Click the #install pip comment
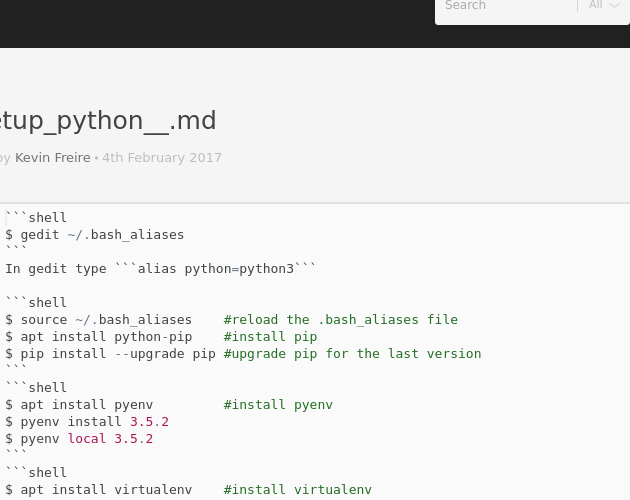630x500 pixels. click(270, 337)
